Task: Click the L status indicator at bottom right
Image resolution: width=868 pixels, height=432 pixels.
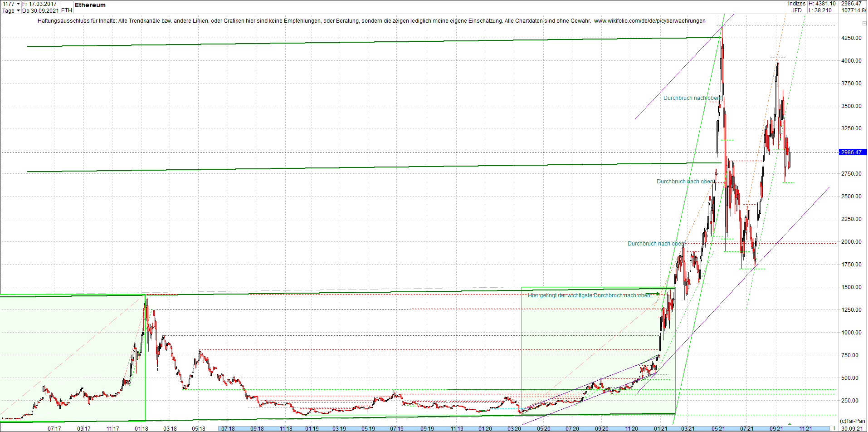Action: tap(835, 428)
